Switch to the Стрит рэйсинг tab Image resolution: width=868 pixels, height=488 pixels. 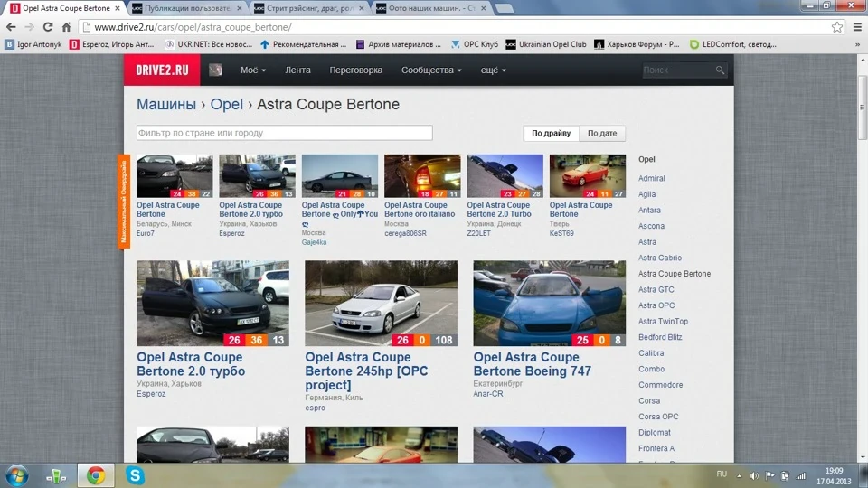pos(309,8)
